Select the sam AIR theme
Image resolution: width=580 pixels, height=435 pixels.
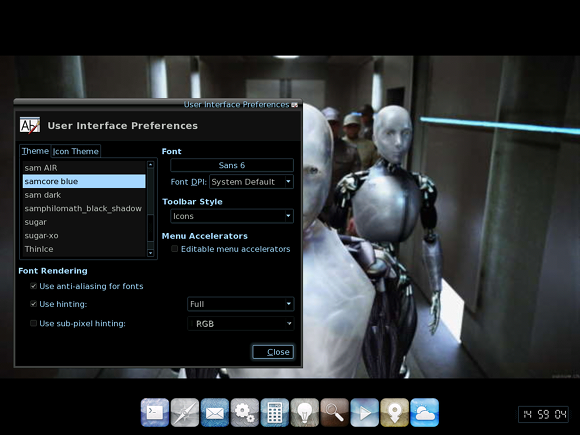[x=84, y=168]
